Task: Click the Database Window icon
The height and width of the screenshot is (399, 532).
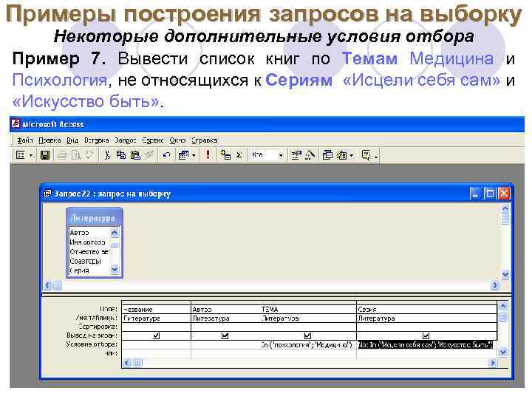Action: click(327, 155)
